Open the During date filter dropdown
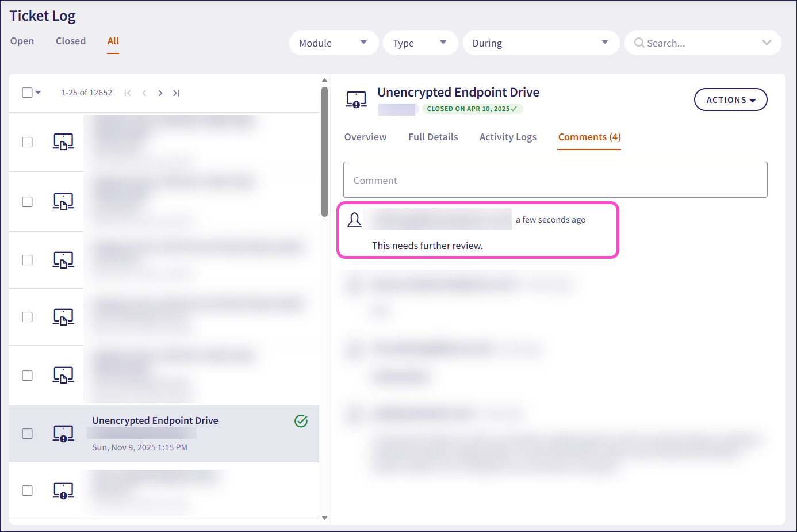 click(x=541, y=43)
